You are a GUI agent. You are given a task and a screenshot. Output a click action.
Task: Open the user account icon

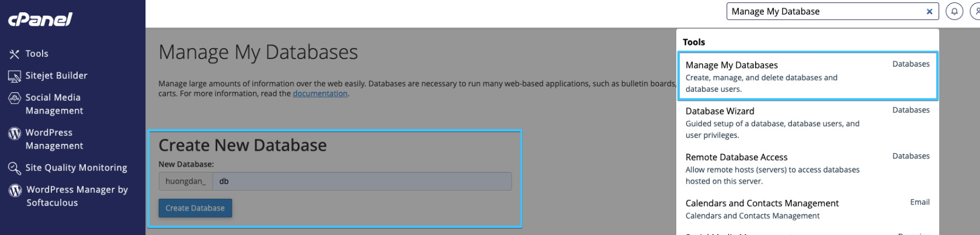pos(975,11)
